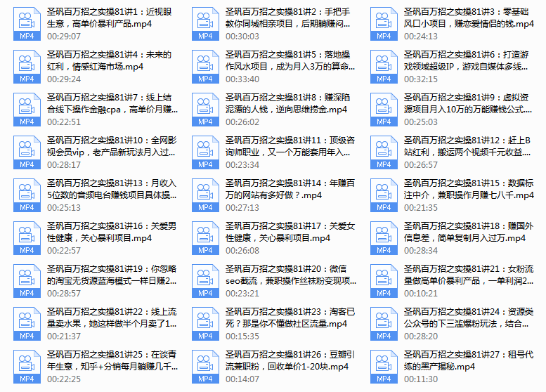Select the video icon for 81讲25 知乎+分销
Image resolution: width=546 pixels, height=392 pixels.
pyautogui.click(x=27, y=367)
